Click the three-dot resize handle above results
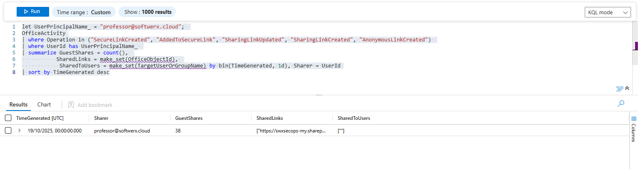 (319, 95)
